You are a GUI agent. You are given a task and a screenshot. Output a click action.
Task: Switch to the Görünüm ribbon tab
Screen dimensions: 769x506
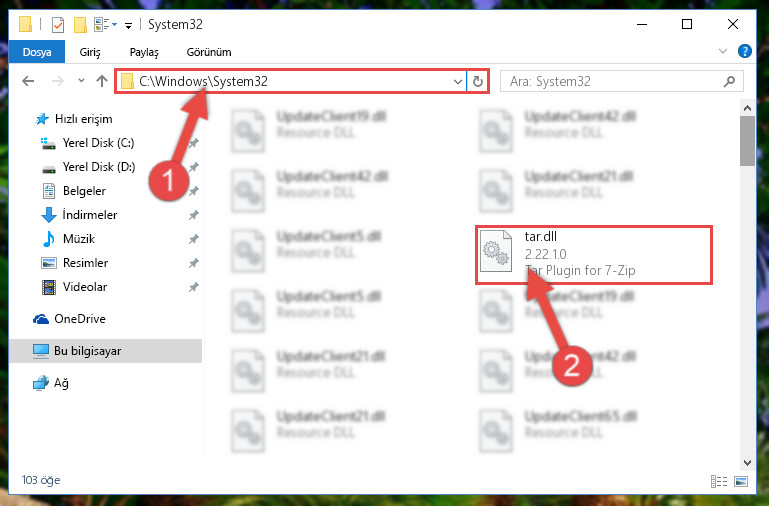(208, 52)
